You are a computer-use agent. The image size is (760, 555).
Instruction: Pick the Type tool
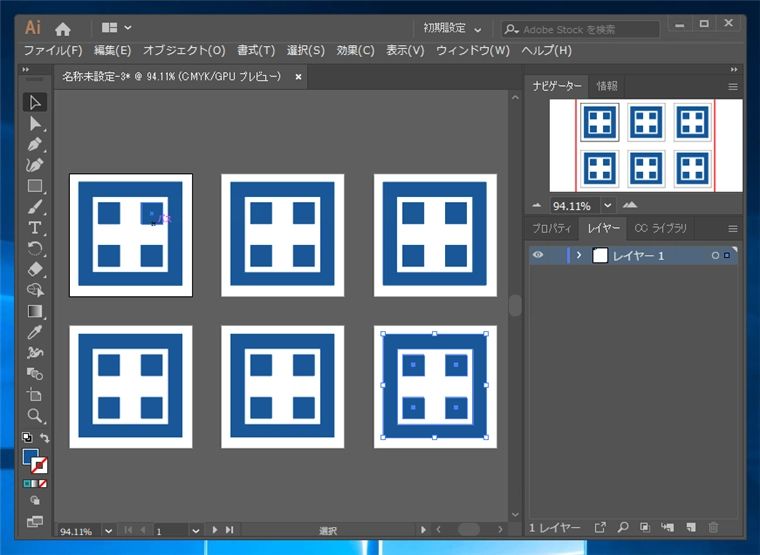pos(35,228)
